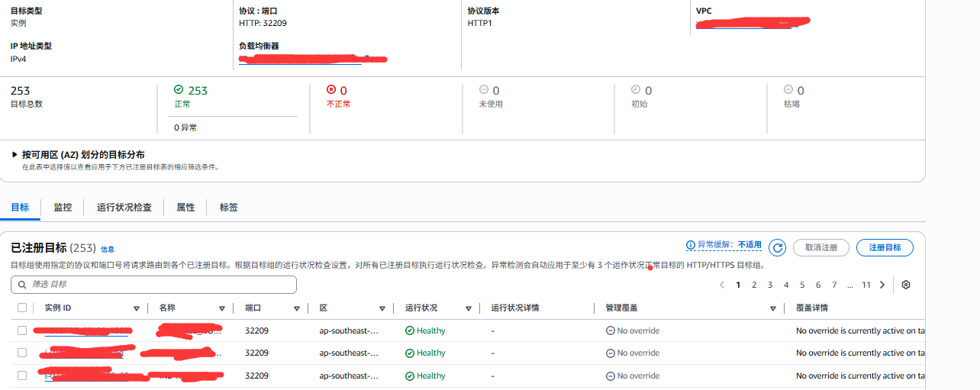
Task: Go to page 5 of targets
Action: 802,285
